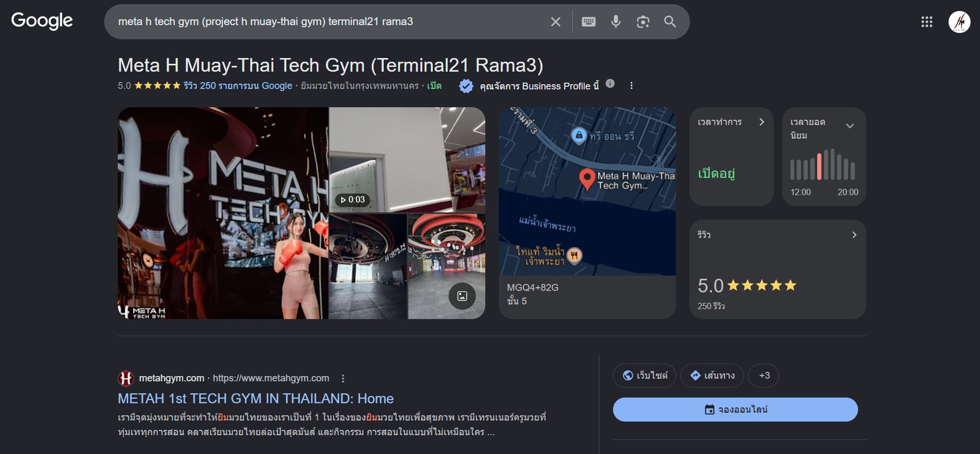Viewport: 980px width, 454px height.
Task: Clear the search box with the X icon
Action: click(556, 22)
